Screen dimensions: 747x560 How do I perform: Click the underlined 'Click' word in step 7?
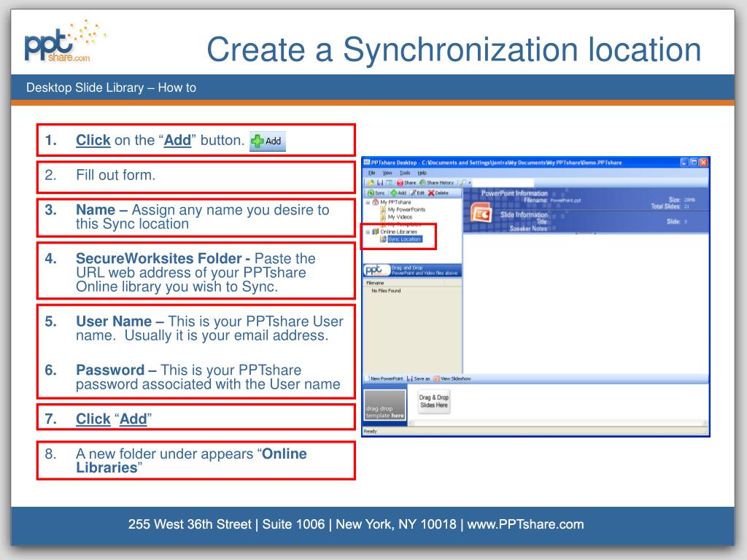[x=93, y=419]
